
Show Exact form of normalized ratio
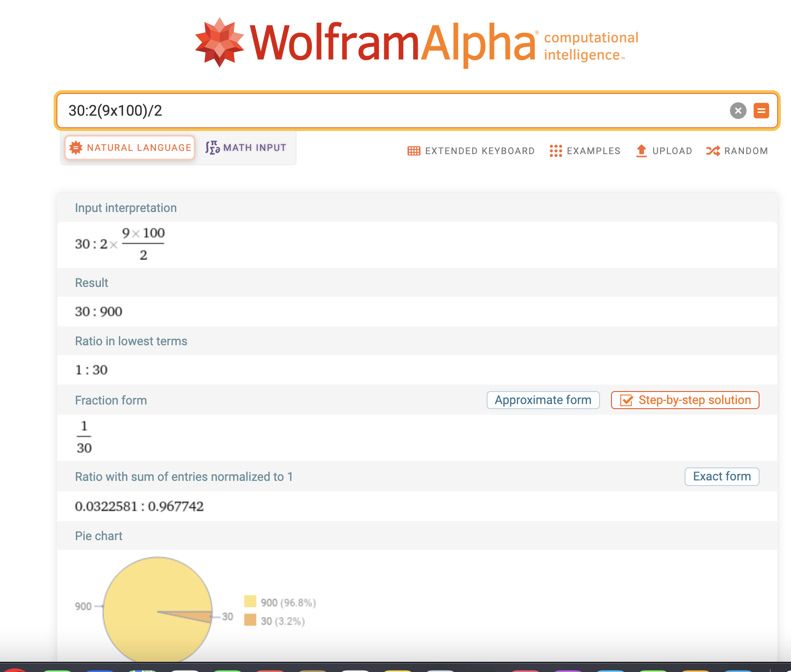(x=722, y=476)
